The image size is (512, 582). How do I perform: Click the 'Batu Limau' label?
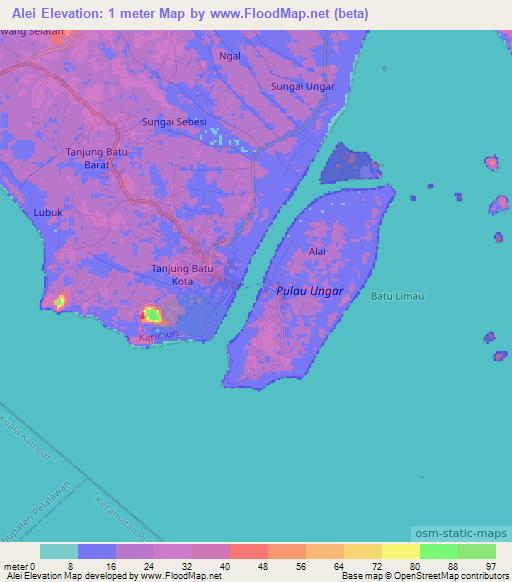click(x=397, y=296)
